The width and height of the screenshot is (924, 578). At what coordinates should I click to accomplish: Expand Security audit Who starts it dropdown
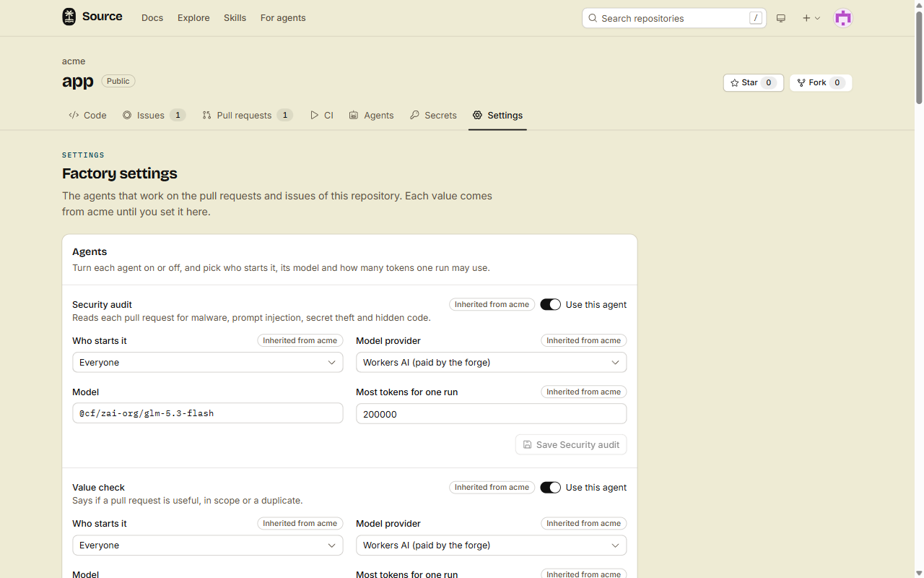pos(208,363)
